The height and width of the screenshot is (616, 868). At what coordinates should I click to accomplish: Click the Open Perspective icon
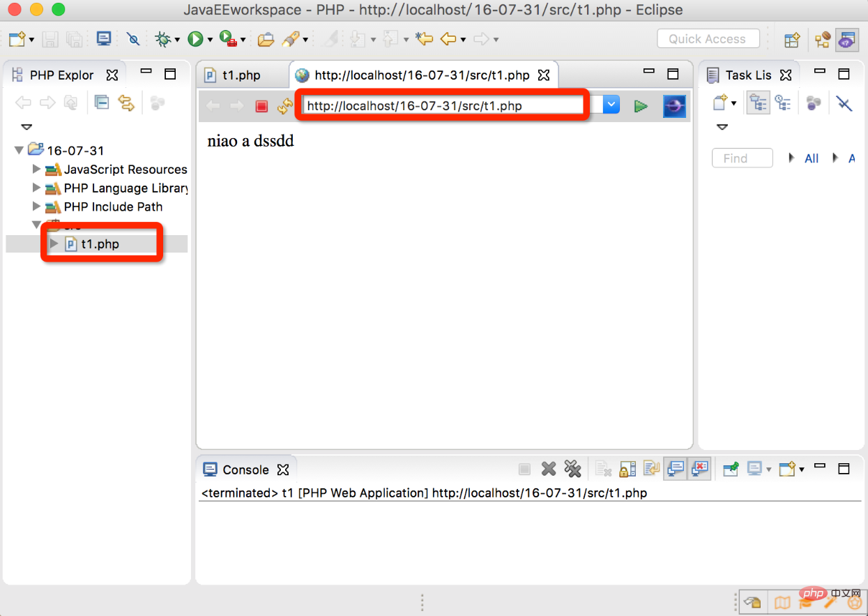click(x=791, y=40)
